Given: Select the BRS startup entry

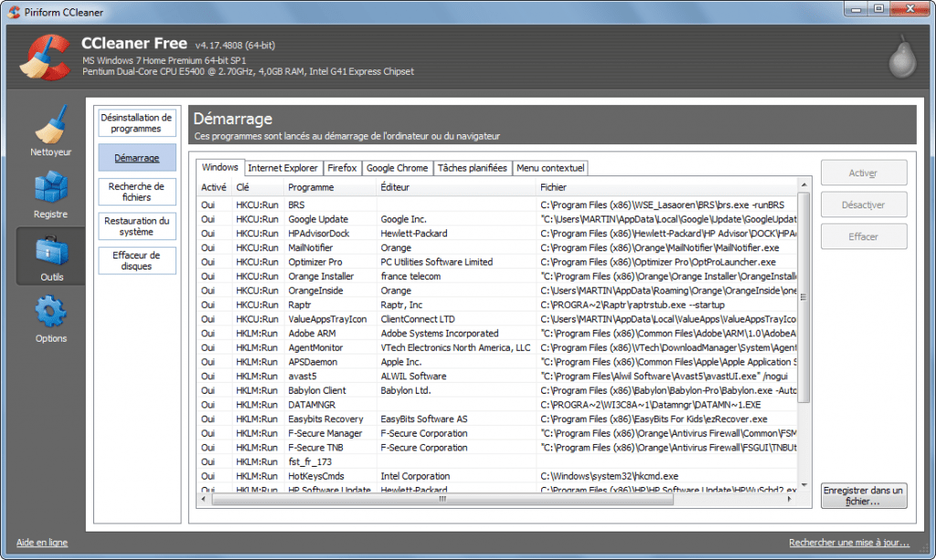Looking at the screenshot, I should point(497,205).
